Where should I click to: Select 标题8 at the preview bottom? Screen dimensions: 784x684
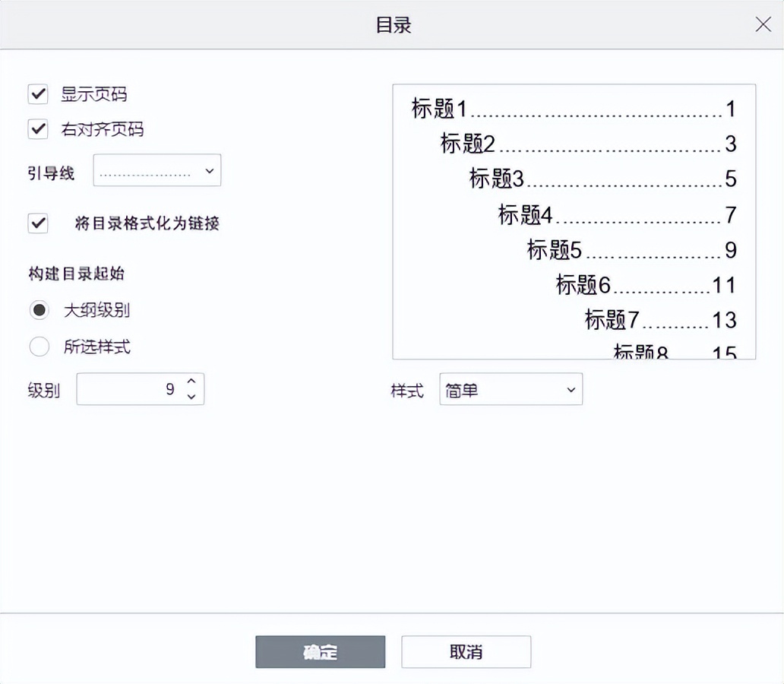tap(638, 353)
